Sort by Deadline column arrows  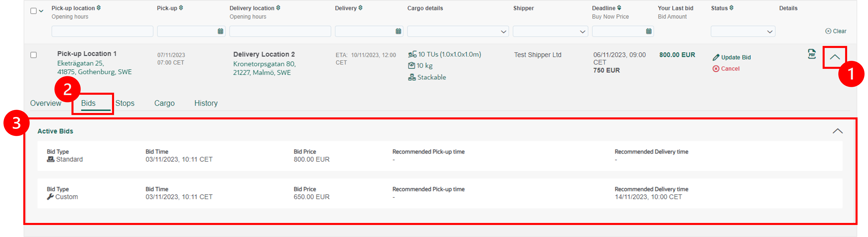619,8
